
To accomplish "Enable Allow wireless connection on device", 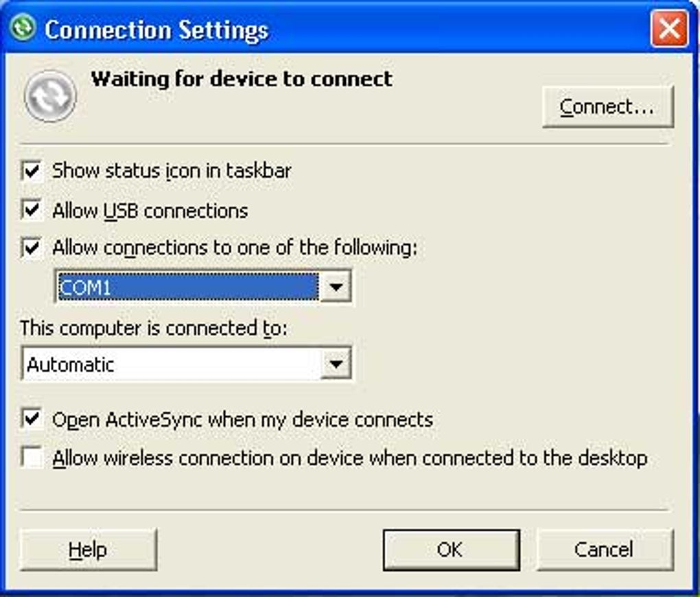I will (32, 458).
